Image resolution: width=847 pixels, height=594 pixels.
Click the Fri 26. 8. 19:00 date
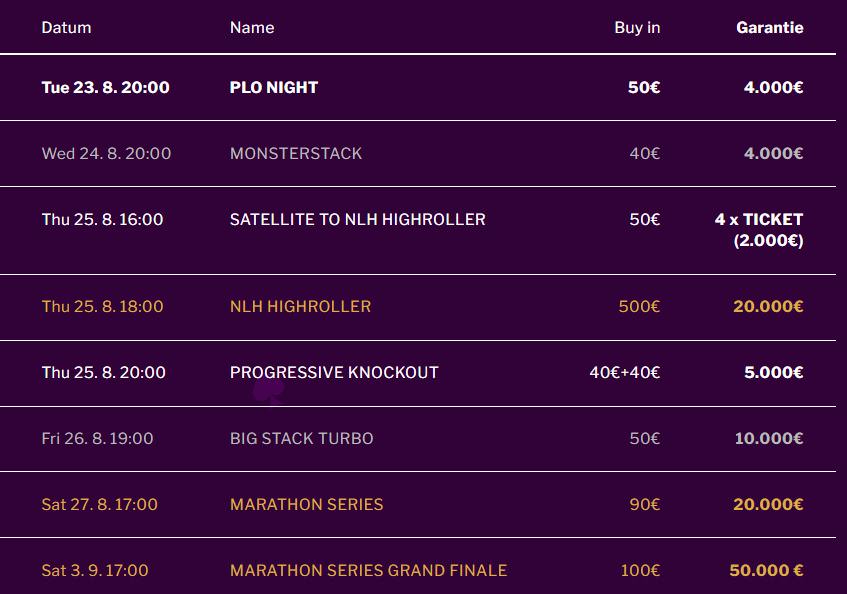pyautogui.click(x=98, y=438)
